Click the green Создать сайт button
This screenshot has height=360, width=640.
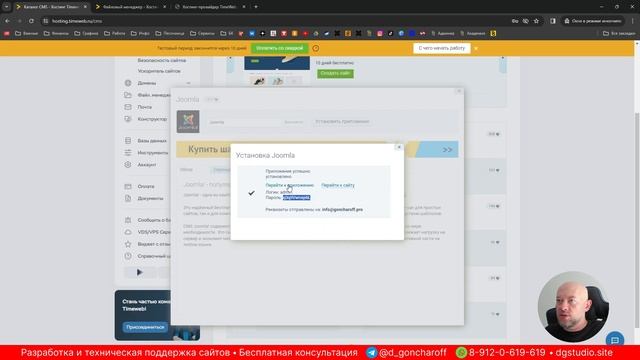click(x=335, y=73)
